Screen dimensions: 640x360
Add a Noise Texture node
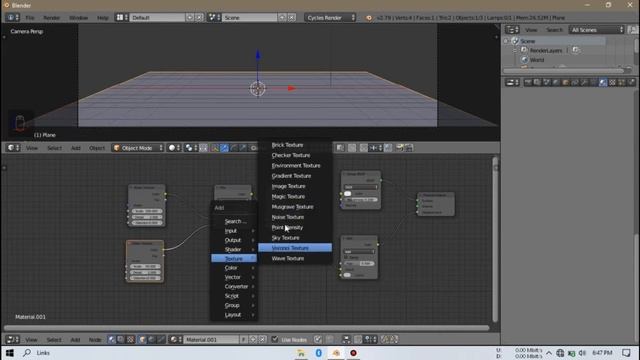(x=287, y=217)
